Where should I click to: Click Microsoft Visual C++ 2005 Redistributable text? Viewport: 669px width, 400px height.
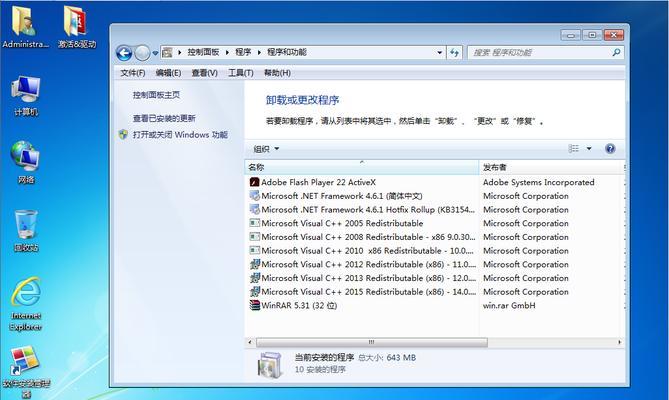click(342, 223)
